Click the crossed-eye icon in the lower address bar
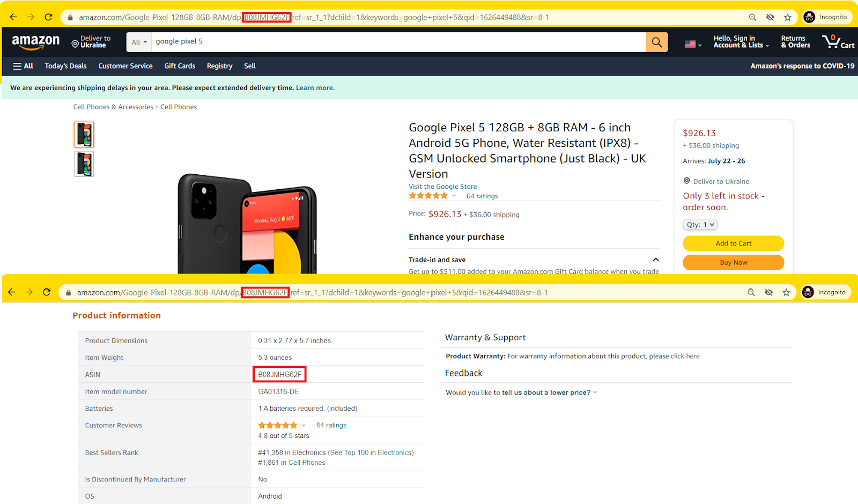Viewport: 858px width, 504px height. tap(768, 292)
